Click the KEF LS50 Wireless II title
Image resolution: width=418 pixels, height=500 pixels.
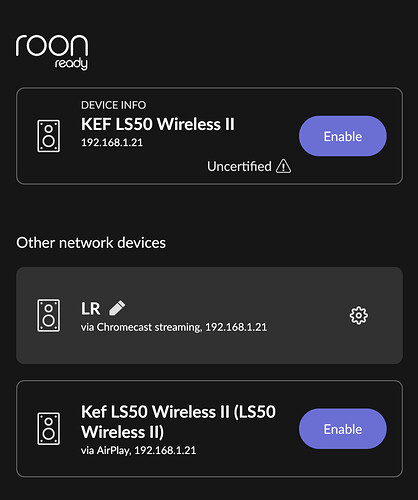158,124
